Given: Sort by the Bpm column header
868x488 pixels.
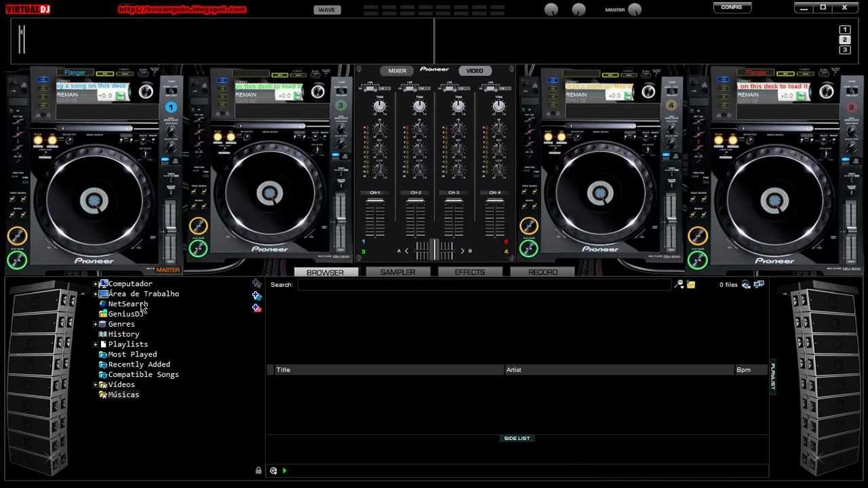Looking at the screenshot, I should point(751,370).
